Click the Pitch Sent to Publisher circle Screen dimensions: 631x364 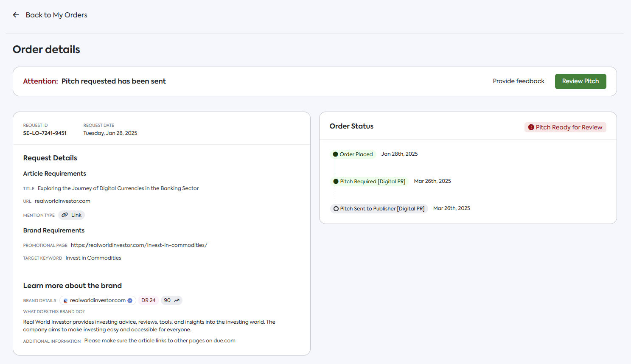point(336,209)
